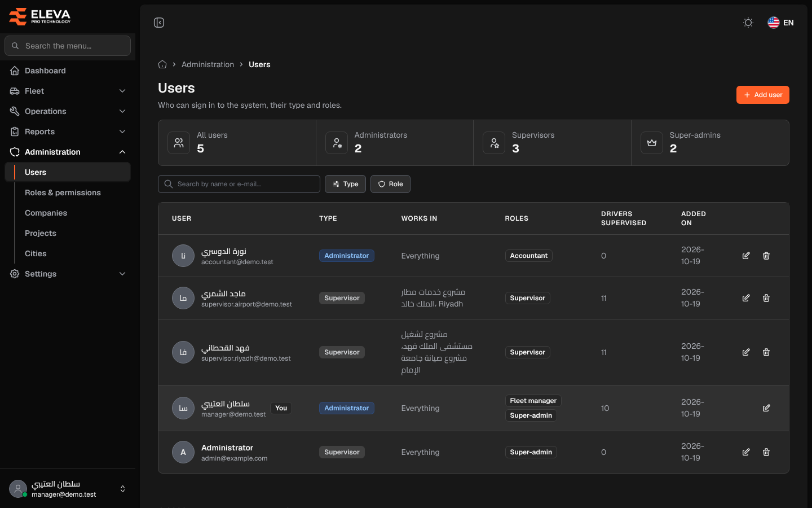Click the Eleva Pro Technology logo

[x=39, y=16]
